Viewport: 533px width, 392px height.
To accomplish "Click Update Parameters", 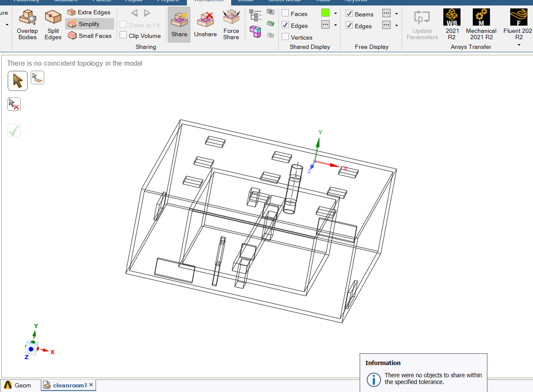I will point(422,25).
